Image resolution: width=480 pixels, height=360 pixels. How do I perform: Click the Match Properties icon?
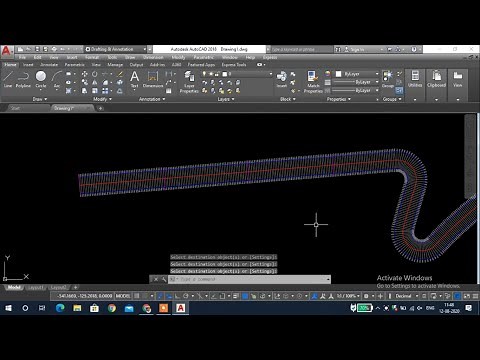tap(313, 82)
